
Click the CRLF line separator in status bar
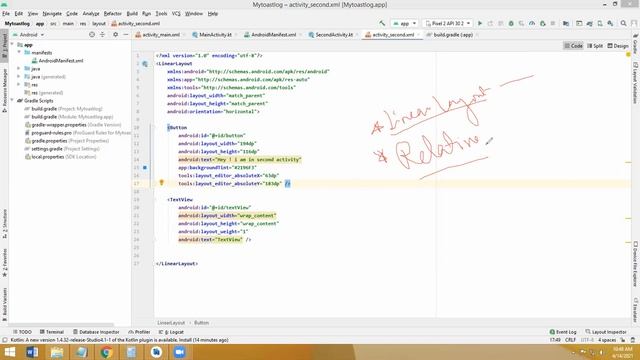570,340
